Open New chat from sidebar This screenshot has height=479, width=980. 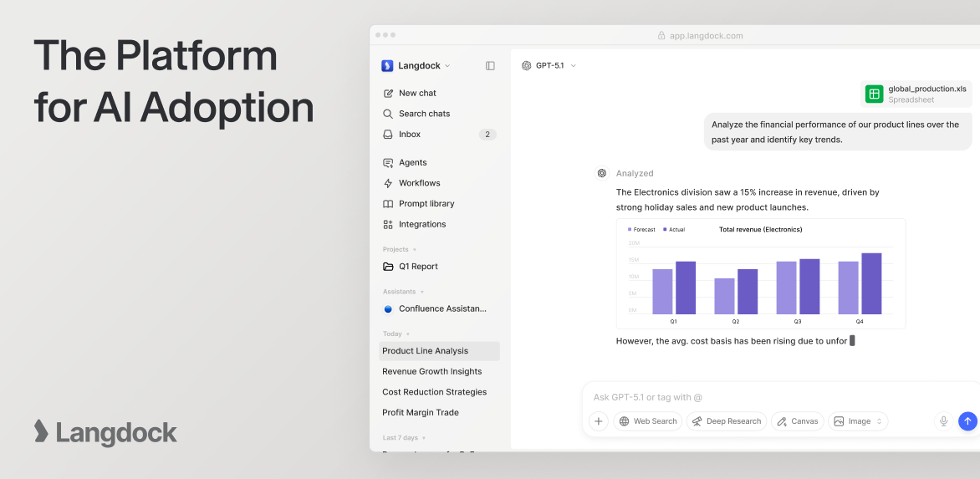pyautogui.click(x=439, y=93)
